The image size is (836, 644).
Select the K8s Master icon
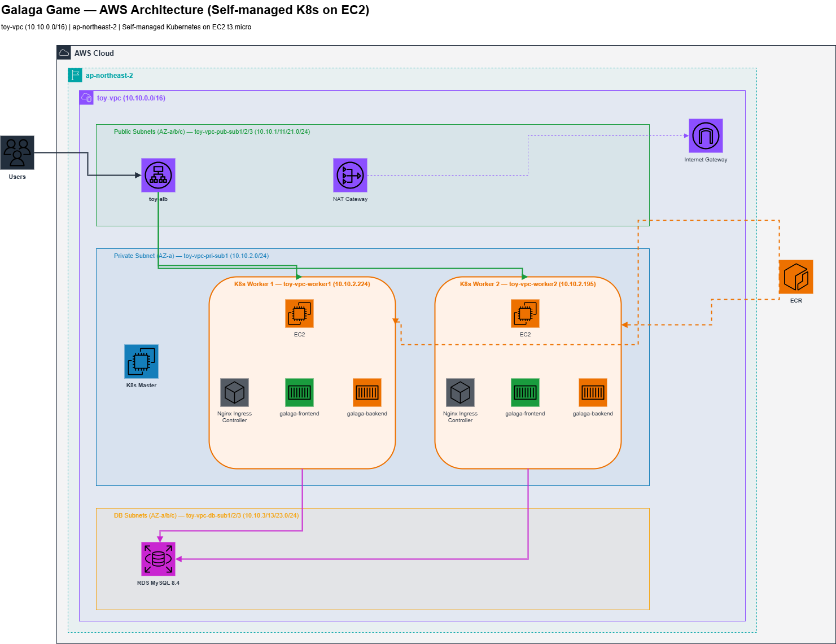(x=141, y=361)
